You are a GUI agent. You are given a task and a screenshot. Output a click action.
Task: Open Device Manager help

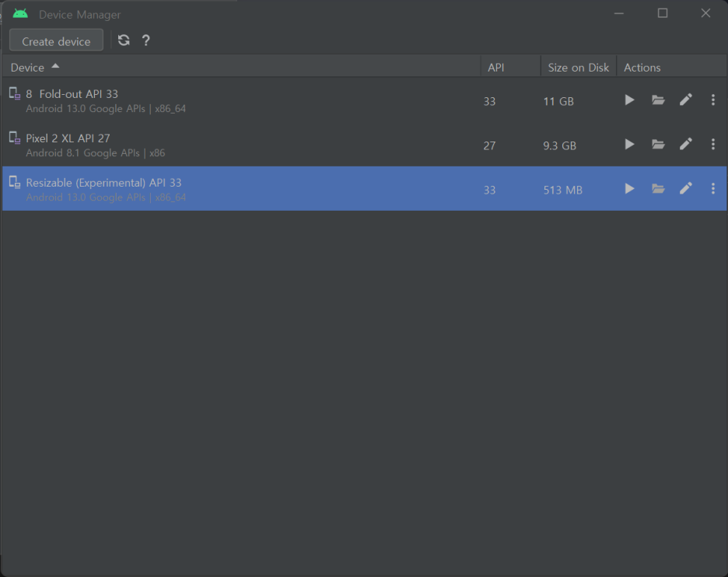tap(145, 40)
